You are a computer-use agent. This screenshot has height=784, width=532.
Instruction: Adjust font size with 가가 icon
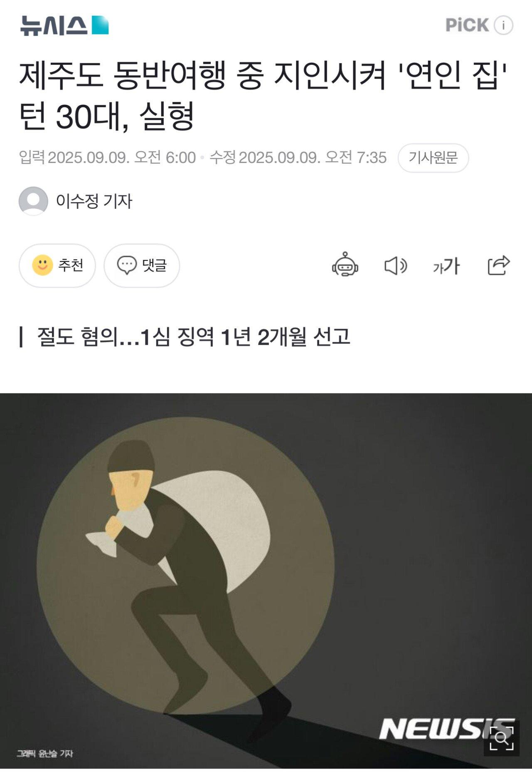(x=446, y=266)
